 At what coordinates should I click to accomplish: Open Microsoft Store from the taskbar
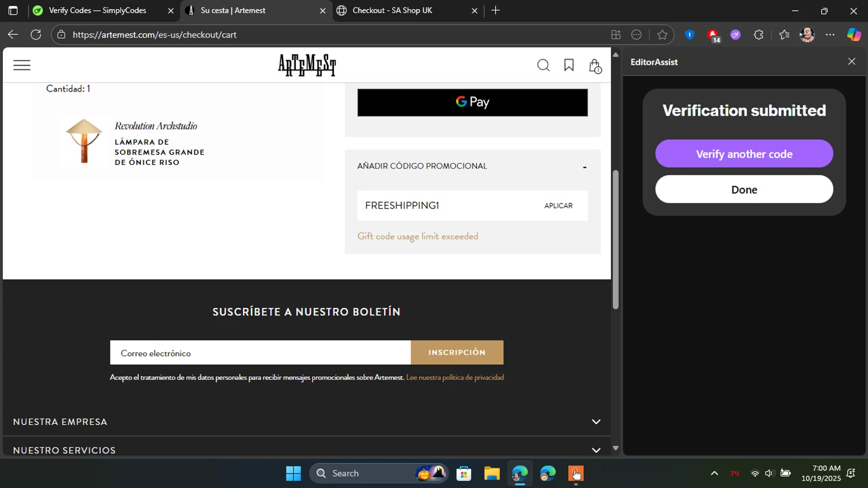[x=464, y=474]
